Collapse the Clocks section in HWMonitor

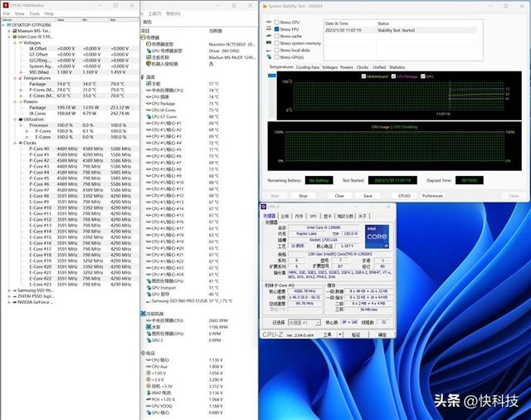coord(15,142)
